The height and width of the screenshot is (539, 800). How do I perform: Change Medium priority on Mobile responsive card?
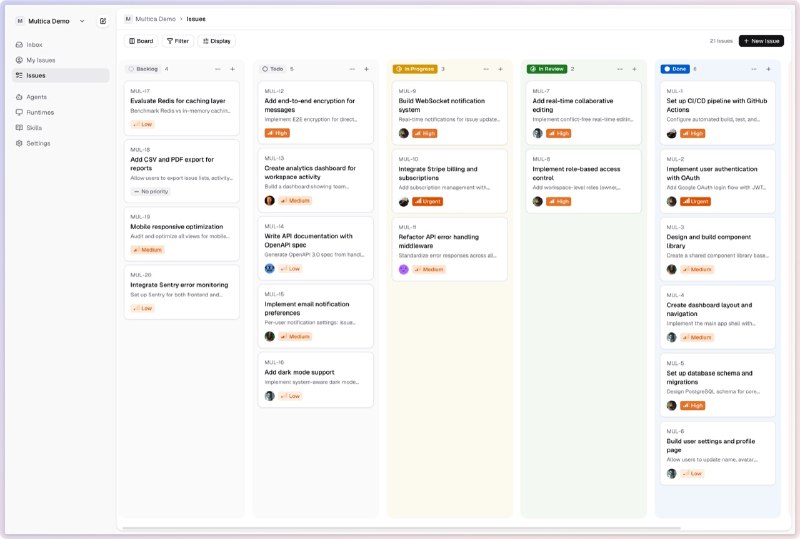(147, 250)
